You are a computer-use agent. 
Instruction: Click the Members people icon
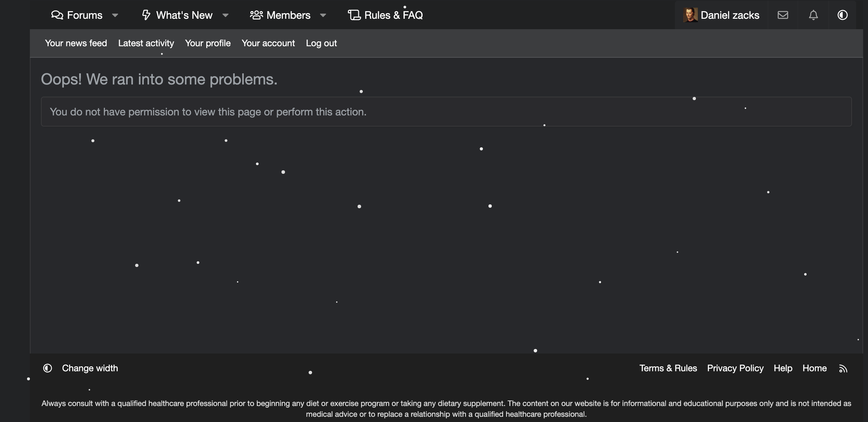(x=256, y=15)
